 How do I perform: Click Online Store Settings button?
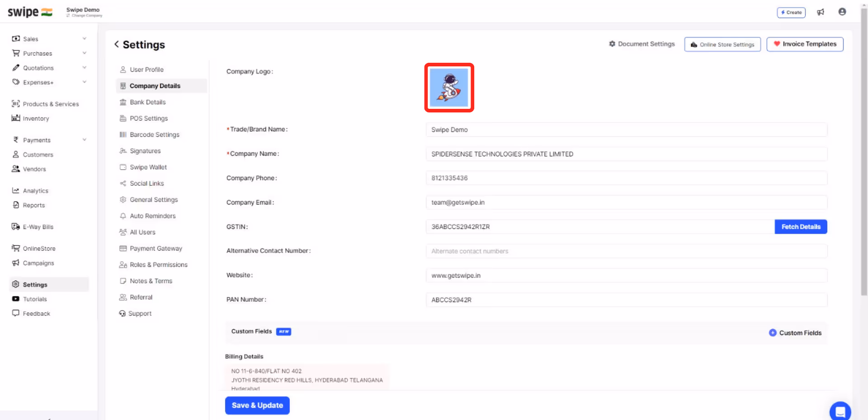(722, 44)
